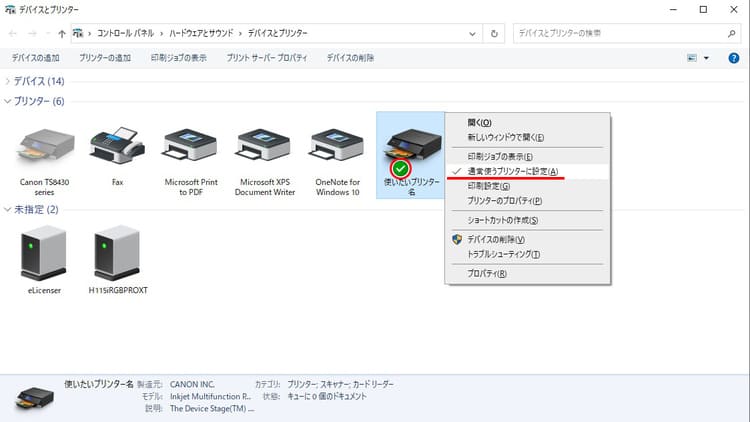Click ハードウェアとサウンド breadcrumb link

pos(201,33)
